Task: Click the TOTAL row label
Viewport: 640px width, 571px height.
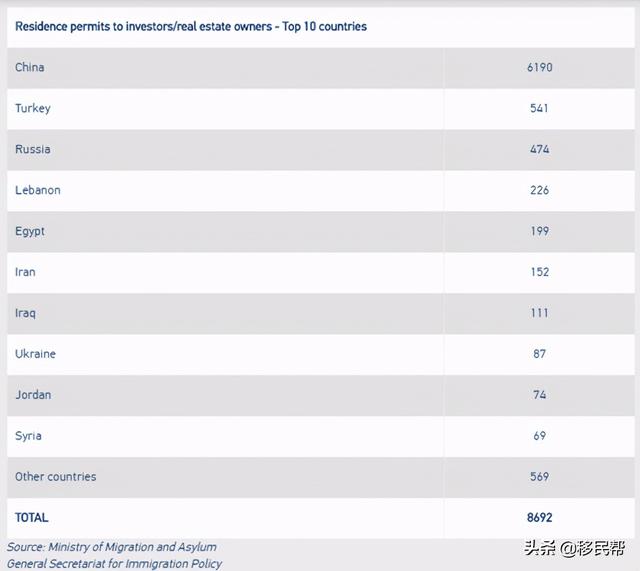Action: click(32, 518)
